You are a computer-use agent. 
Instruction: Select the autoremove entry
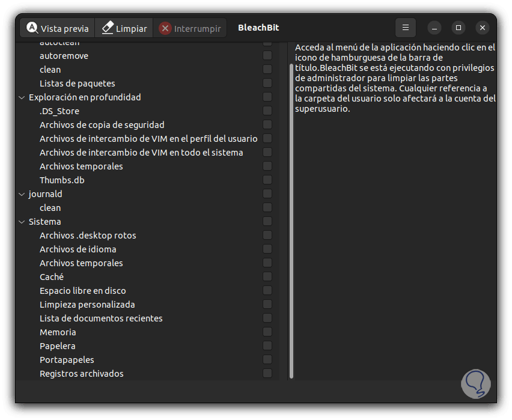[x=64, y=56]
